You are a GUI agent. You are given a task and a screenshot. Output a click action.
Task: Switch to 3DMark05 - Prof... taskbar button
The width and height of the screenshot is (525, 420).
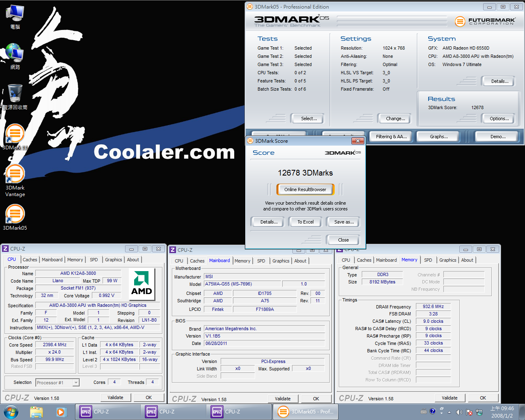point(306,412)
